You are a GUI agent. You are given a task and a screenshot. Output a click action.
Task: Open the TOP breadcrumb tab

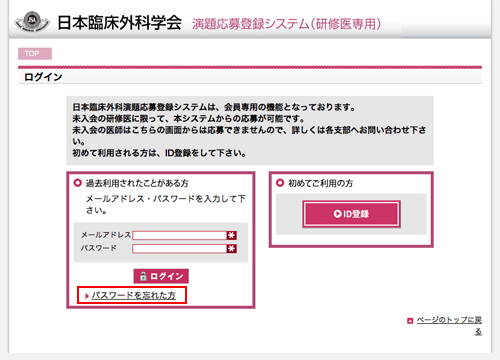click(35, 54)
